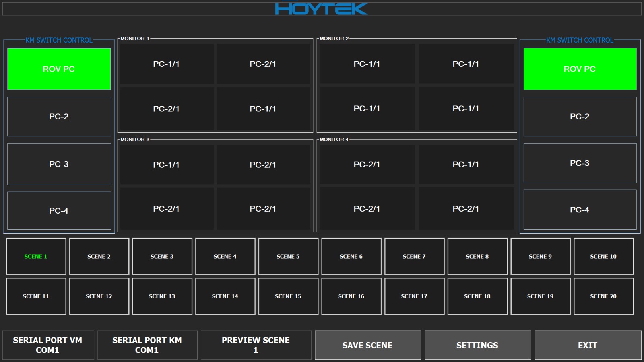Screen dimensions: 644x362
Task: Click bottom-left PC-2/1 cell in Monitor 4
Action: 367,209
